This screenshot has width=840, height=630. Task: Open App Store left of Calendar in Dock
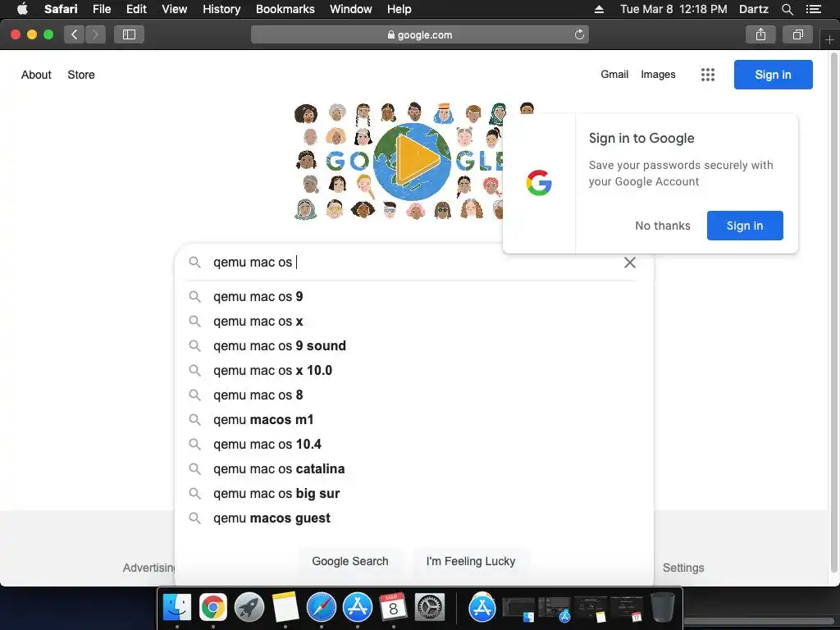tap(358, 608)
